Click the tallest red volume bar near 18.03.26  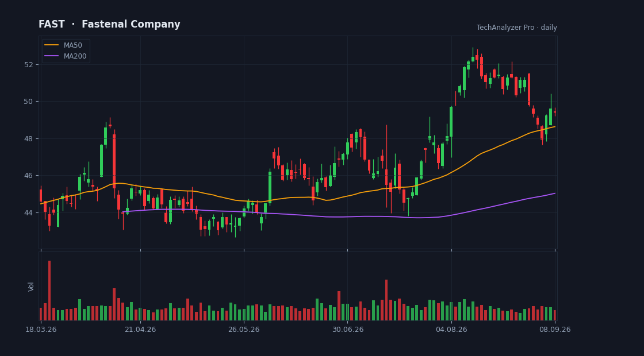[49, 291]
